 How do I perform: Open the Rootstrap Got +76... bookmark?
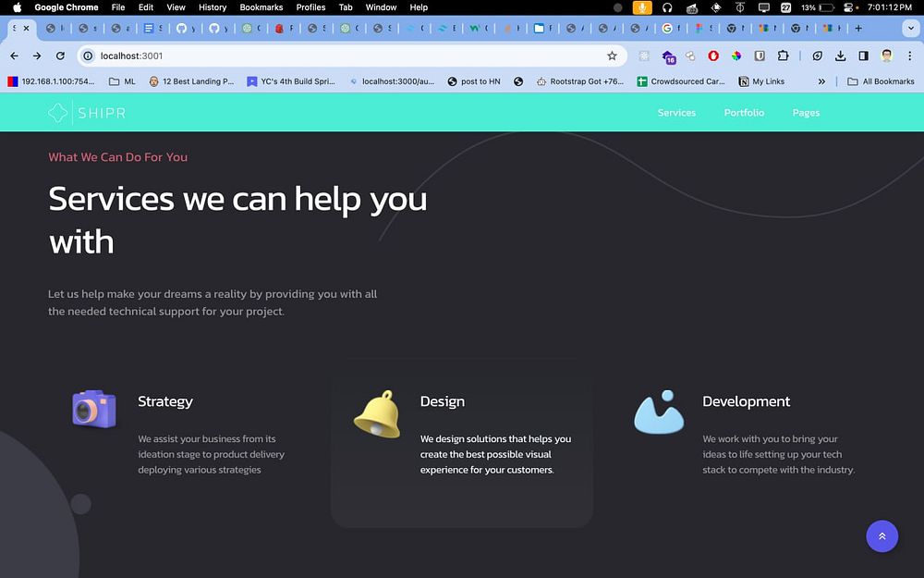pyautogui.click(x=580, y=81)
